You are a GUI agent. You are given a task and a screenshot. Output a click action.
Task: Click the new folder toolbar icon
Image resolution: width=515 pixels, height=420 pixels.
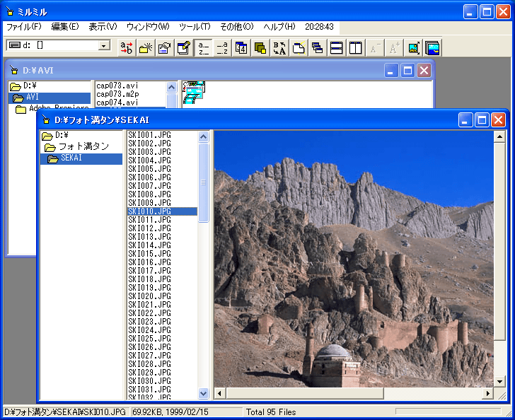point(146,48)
